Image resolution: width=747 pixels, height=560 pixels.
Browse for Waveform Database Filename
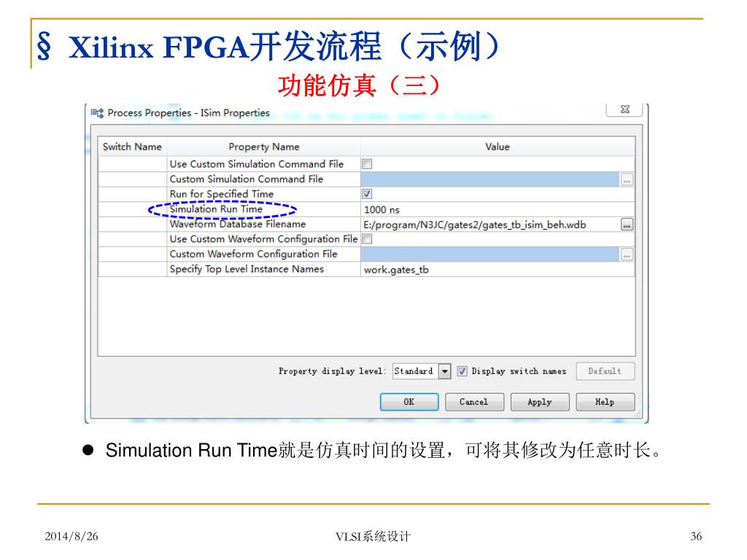pos(627,225)
